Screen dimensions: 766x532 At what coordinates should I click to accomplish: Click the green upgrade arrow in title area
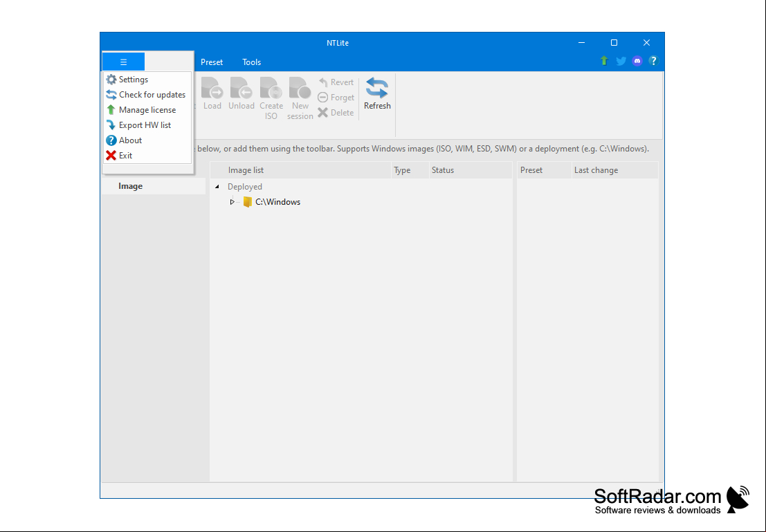click(x=604, y=61)
